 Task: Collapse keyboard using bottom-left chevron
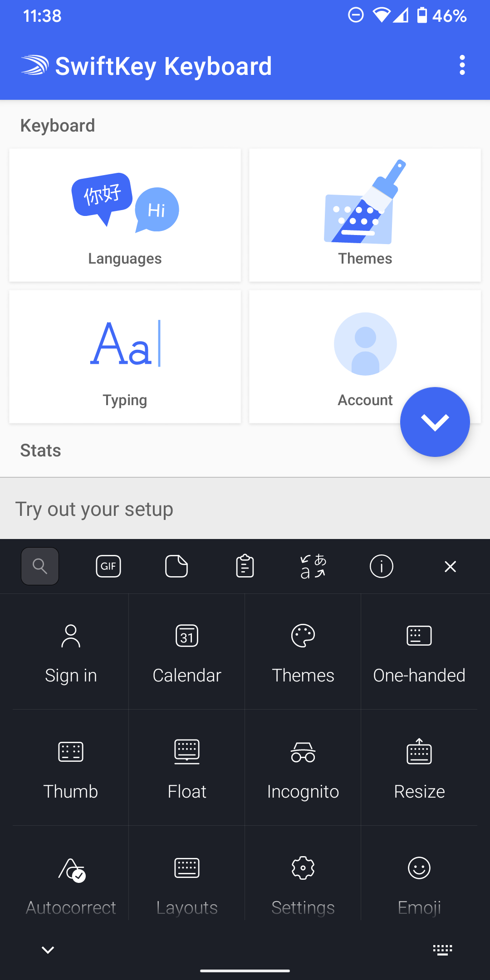tap(48, 950)
